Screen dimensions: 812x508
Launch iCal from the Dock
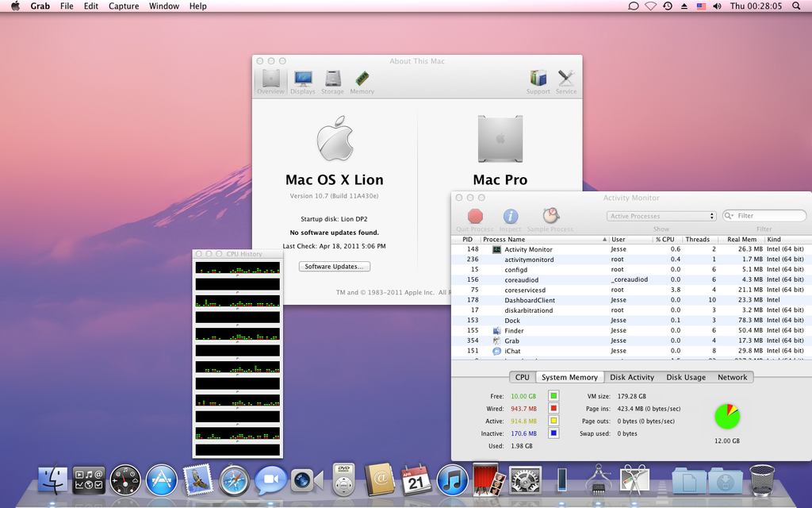(x=416, y=479)
